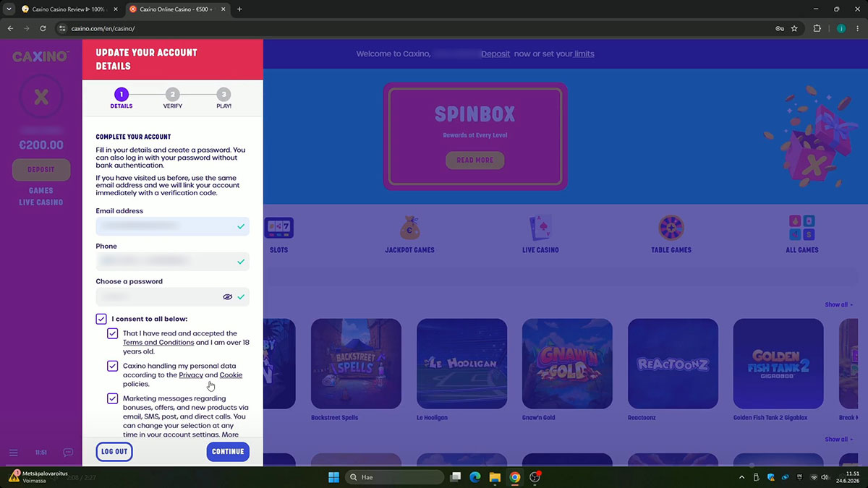Click the Continue button
Screen dimensions: 868x488
(228, 452)
